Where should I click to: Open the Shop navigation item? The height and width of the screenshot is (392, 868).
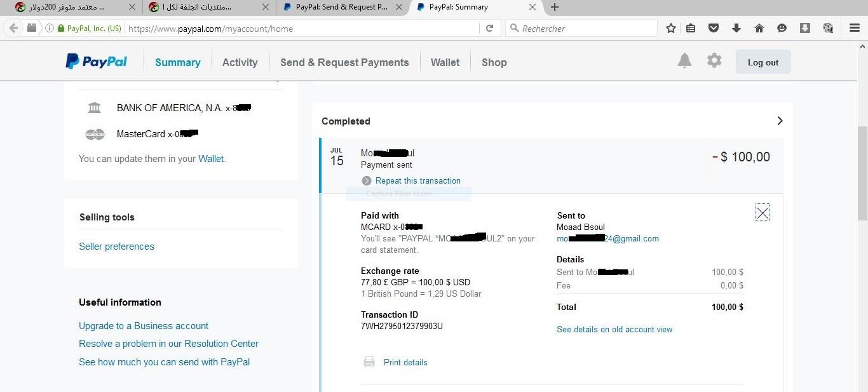point(494,62)
